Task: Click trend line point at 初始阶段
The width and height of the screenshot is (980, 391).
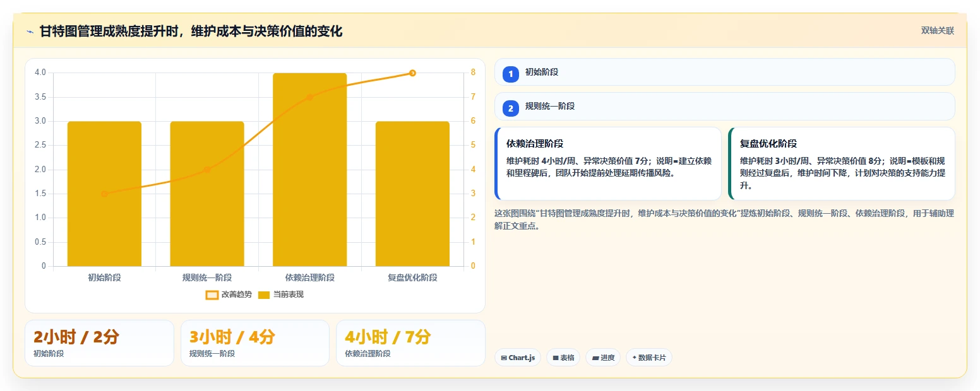Action: [x=104, y=194]
